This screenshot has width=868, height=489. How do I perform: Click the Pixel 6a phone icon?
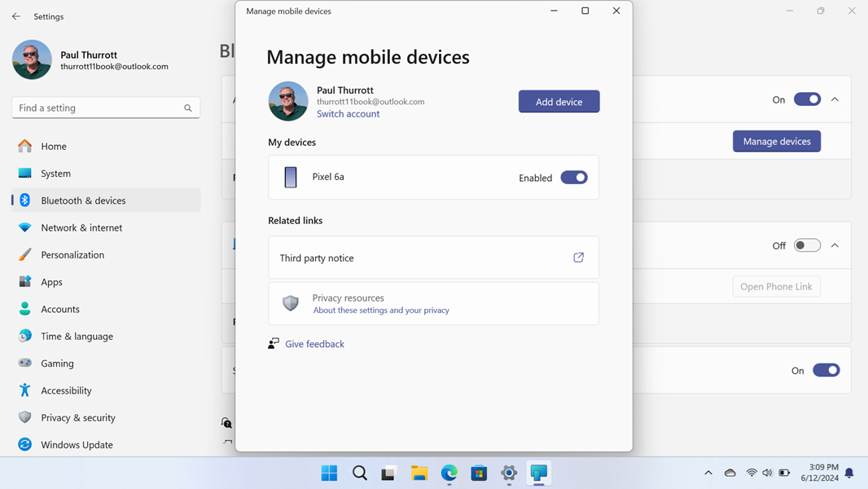291,177
